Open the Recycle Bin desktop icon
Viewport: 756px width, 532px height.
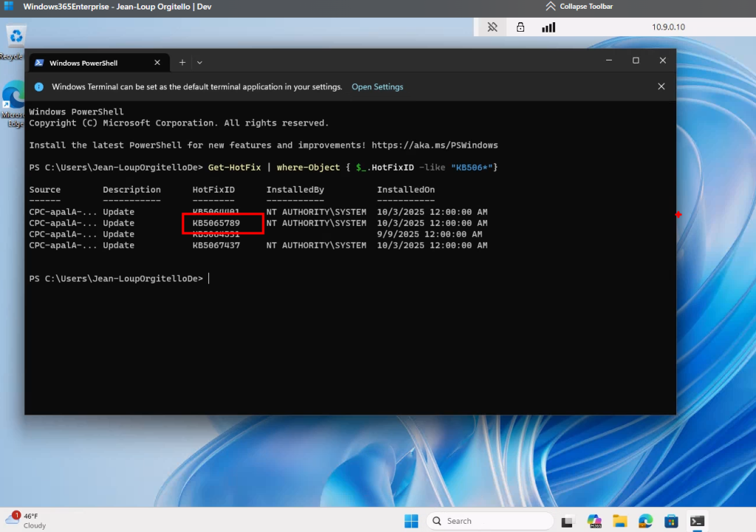16,38
